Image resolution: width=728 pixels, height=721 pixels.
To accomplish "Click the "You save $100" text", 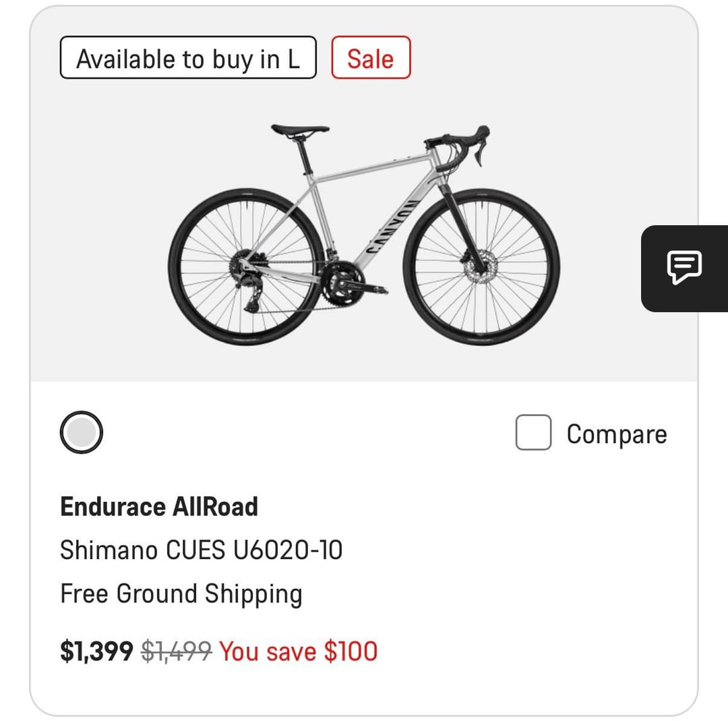I will coord(299,652).
